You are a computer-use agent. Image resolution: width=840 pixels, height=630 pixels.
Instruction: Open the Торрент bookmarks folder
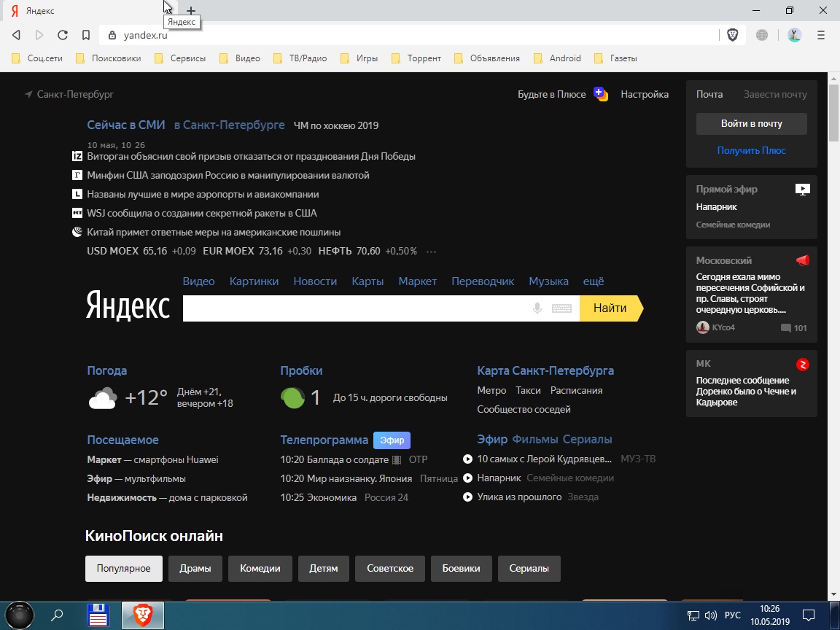pos(417,58)
